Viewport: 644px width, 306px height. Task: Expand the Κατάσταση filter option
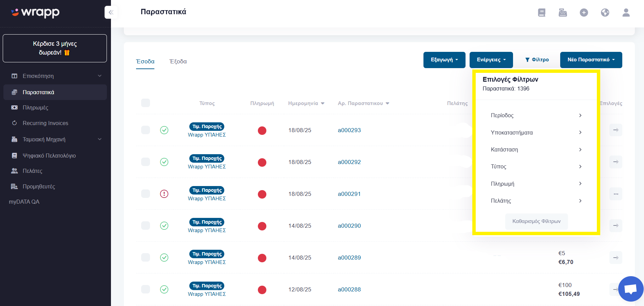pos(536,149)
